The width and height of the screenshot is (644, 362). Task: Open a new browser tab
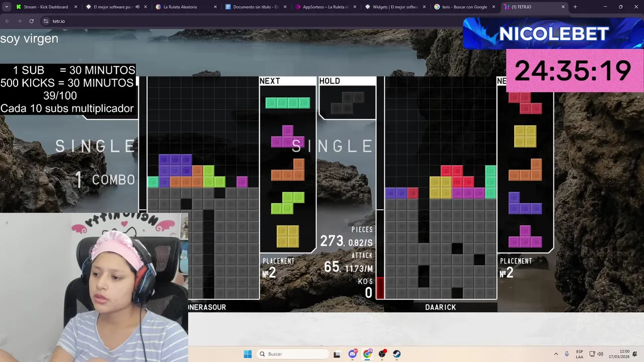575,7
